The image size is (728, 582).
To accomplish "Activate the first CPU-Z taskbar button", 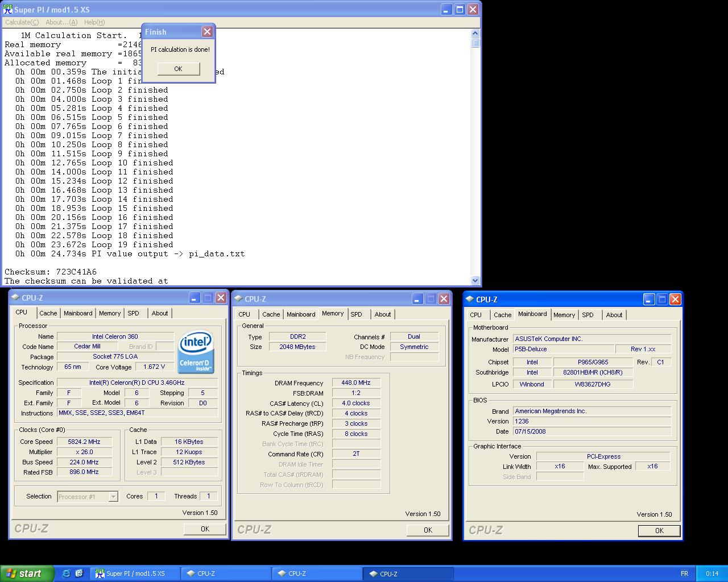I will pyautogui.click(x=226, y=573).
